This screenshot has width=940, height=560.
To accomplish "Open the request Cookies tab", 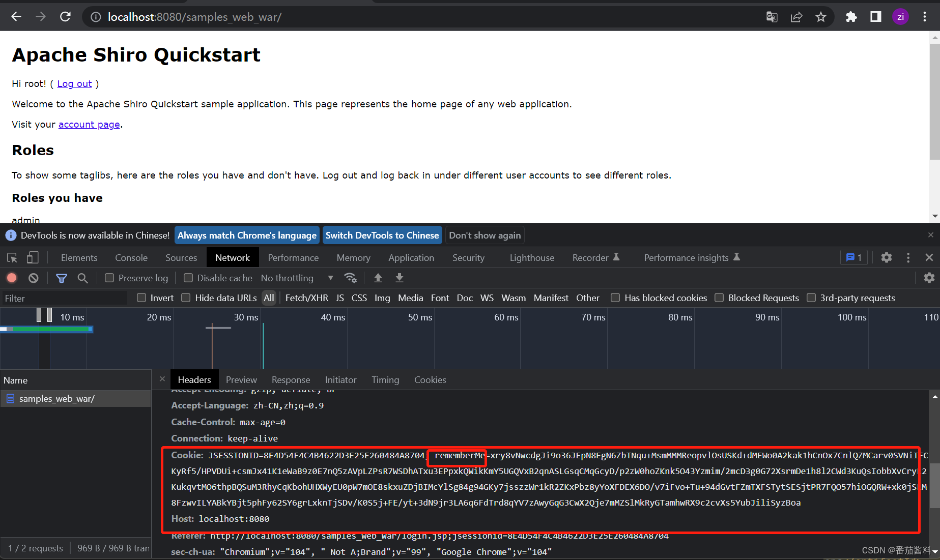I will (x=430, y=380).
